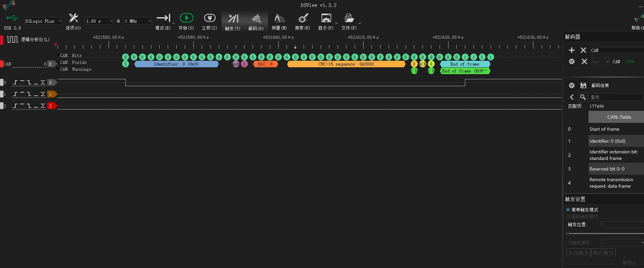Toggle channel 0 rising-edge trigger
This screenshot has width=644, height=268.
click(x=16, y=82)
